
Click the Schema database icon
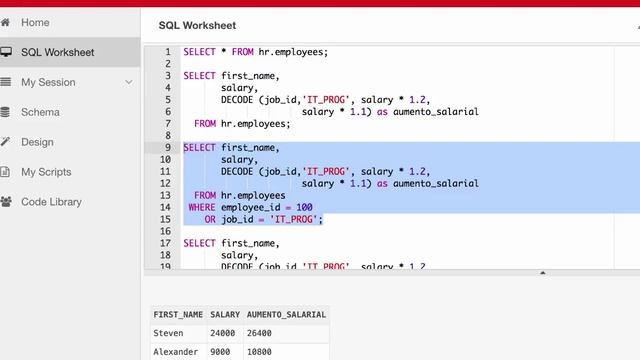click(x=5, y=112)
